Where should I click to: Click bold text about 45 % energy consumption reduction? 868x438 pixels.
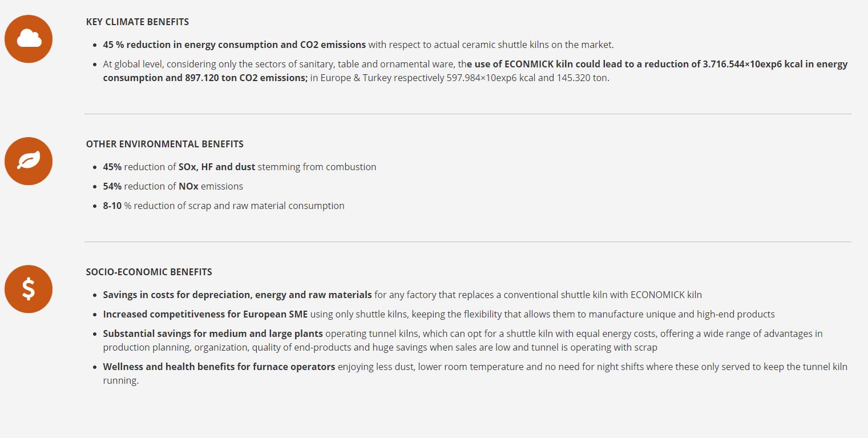tap(234, 45)
